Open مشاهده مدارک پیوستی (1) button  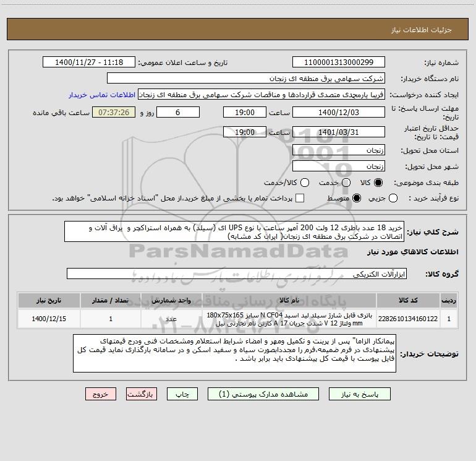click(x=263, y=394)
